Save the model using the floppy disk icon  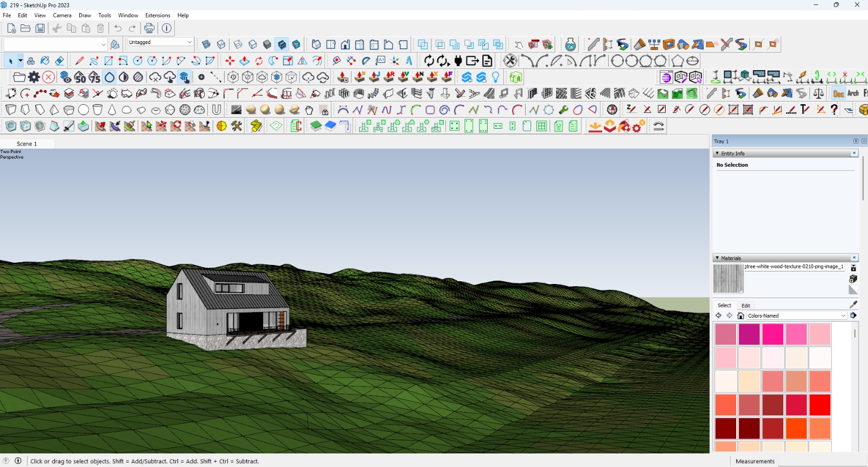(x=40, y=28)
